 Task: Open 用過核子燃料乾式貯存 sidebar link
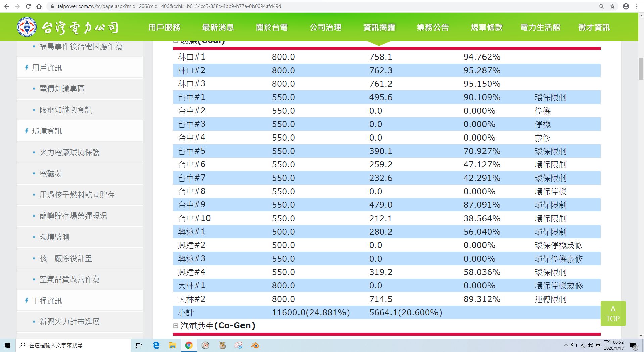coord(77,195)
